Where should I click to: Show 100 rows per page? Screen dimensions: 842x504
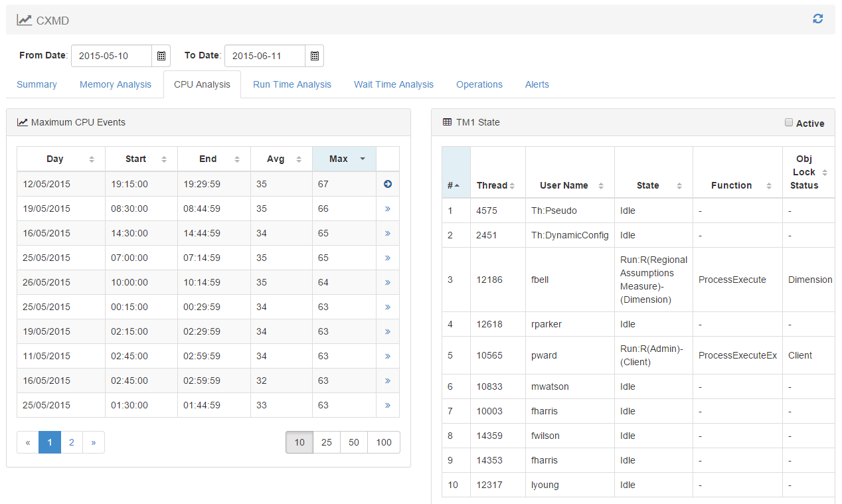[x=384, y=442]
